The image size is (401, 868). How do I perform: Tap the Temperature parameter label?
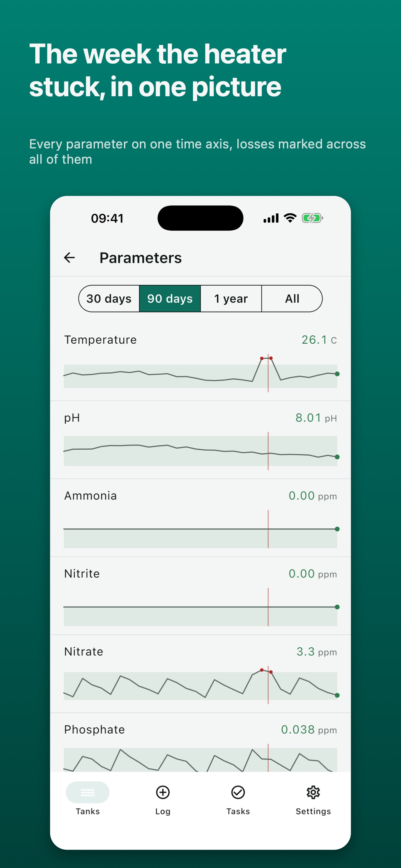(100, 340)
